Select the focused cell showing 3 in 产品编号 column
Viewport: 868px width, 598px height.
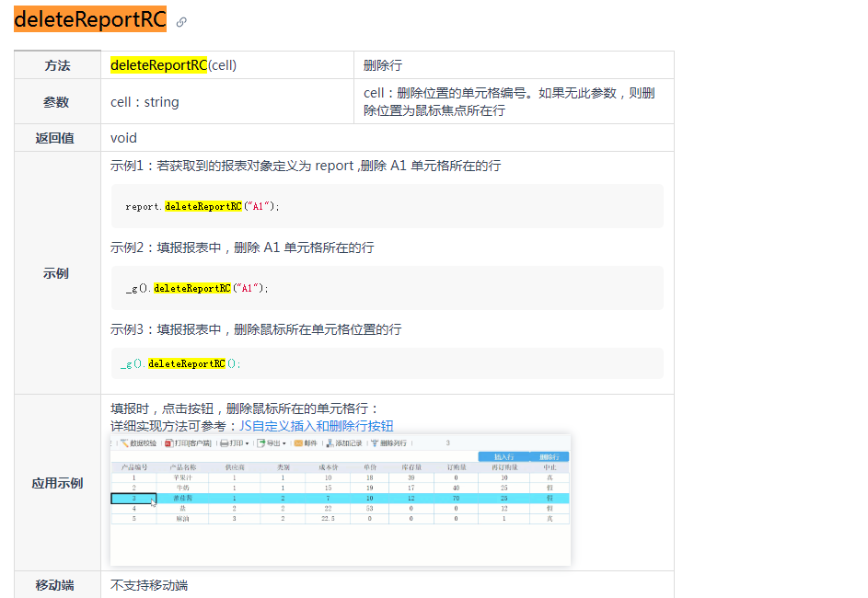(x=134, y=499)
